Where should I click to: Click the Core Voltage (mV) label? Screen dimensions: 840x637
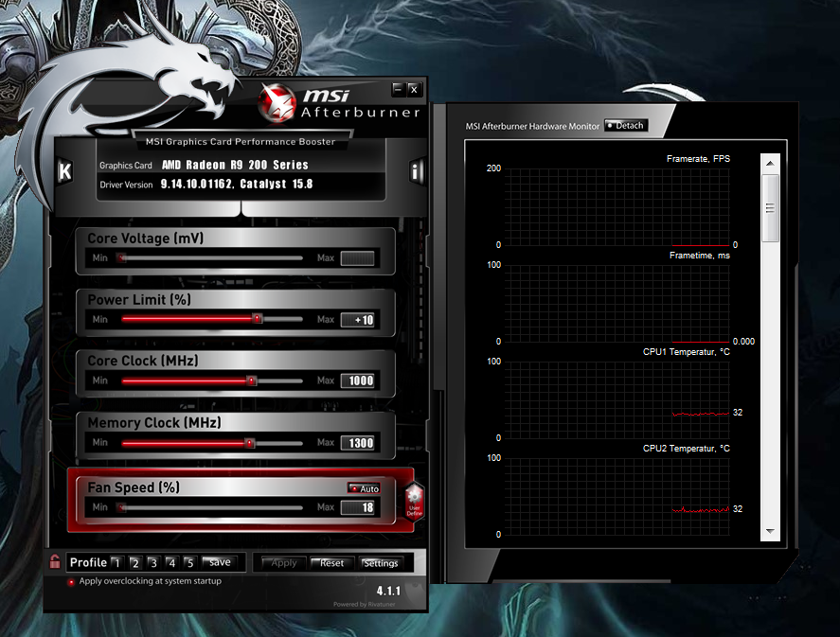click(145, 239)
